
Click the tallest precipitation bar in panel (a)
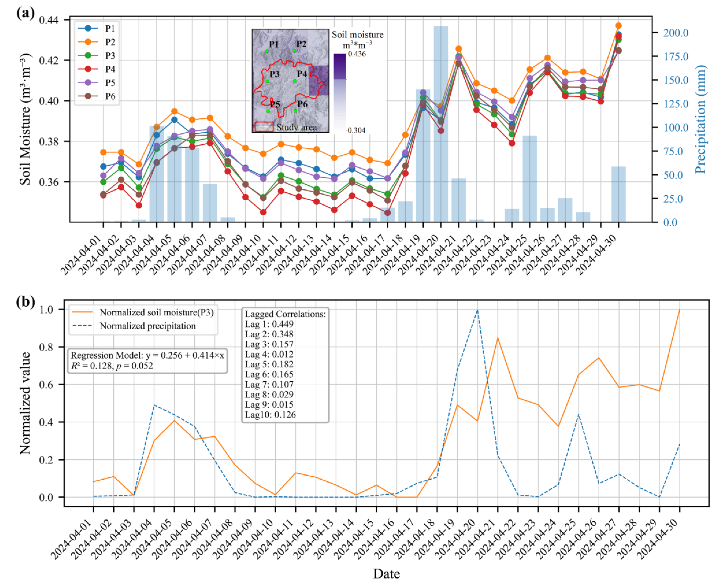[441, 124]
